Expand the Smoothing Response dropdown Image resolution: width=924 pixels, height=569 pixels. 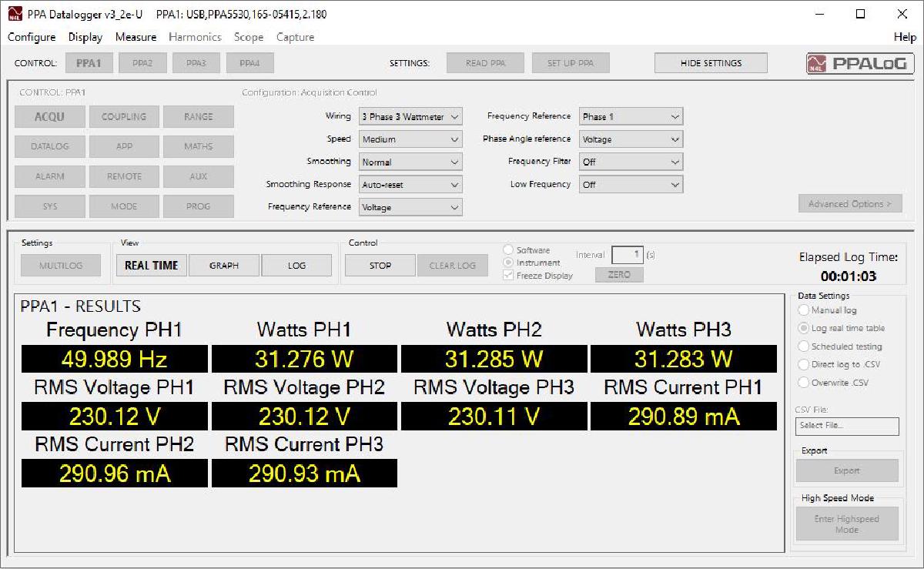[410, 185]
